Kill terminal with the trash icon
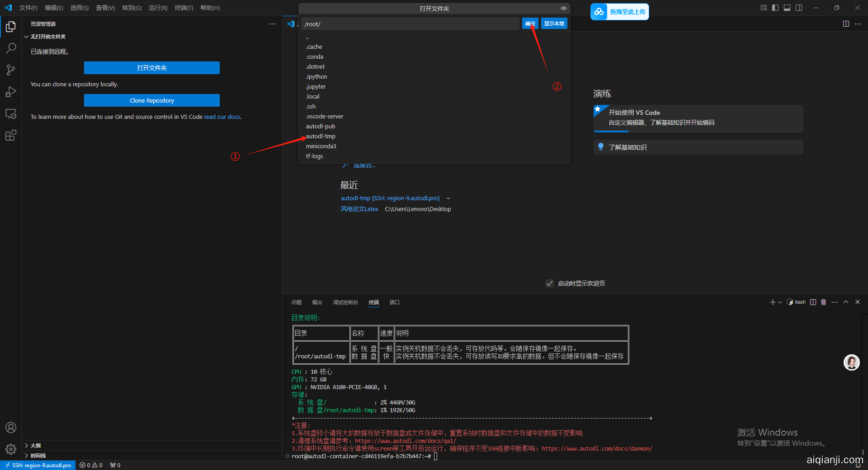Viewport: 868px width, 470px height. pyautogui.click(x=823, y=302)
